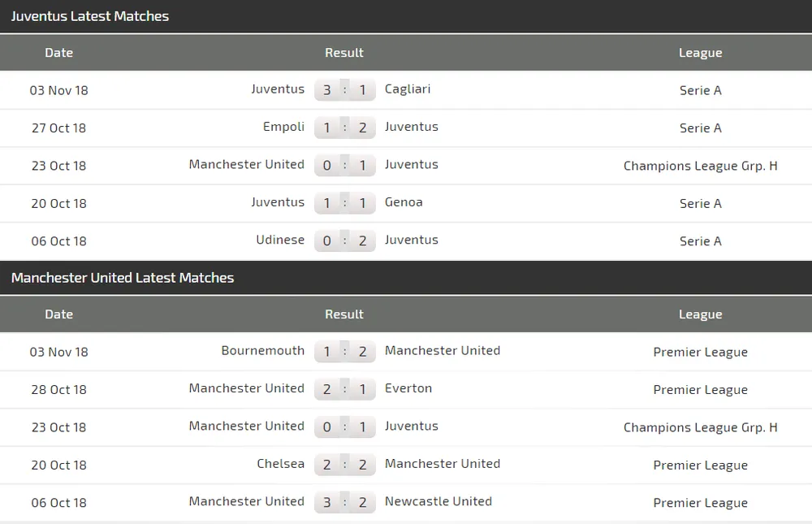Open the Juventus vs Cagliari match score
Viewport: 812px width, 524px height.
(344, 89)
